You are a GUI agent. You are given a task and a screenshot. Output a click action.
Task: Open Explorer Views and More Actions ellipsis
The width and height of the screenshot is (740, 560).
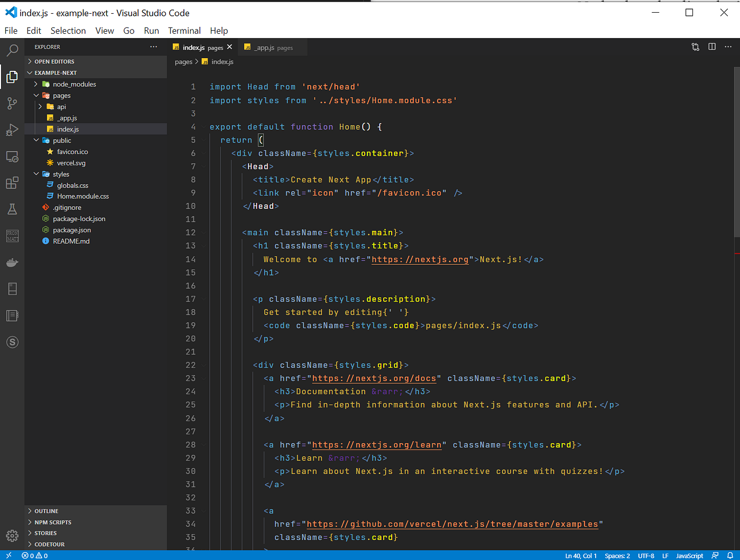click(x=154, y=47)
